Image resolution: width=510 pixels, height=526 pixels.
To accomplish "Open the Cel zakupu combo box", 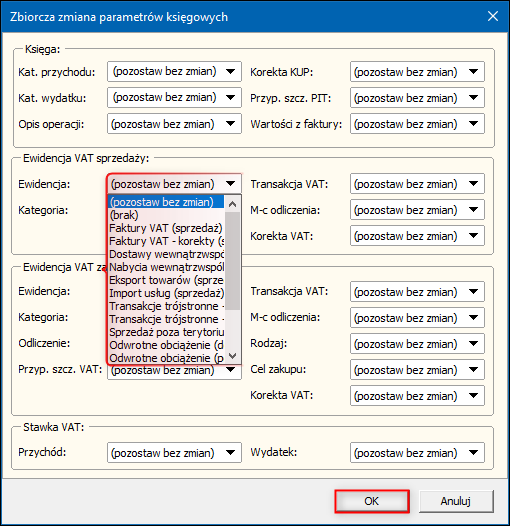I will (x=417, y=370).
